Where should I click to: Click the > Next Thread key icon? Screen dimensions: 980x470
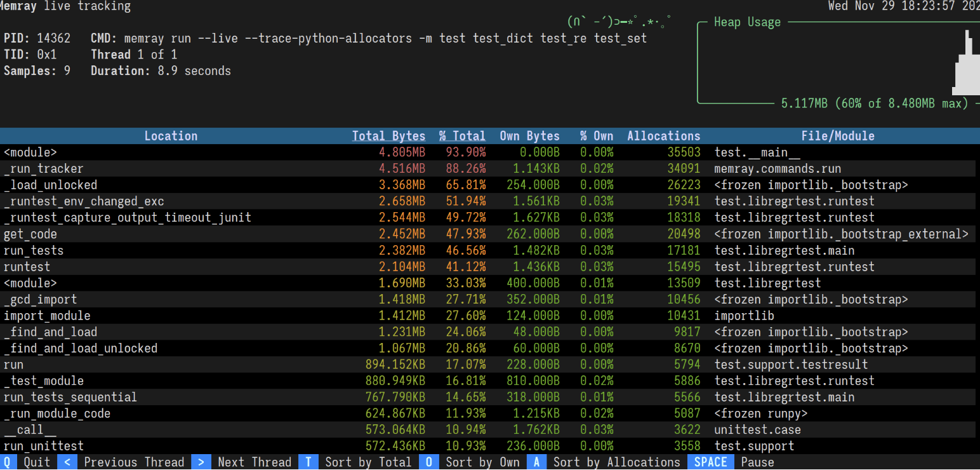click(x=201, y=462)
